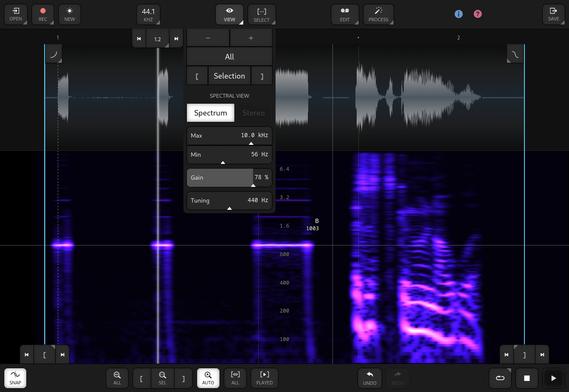Jump to previous marker before 1.2

click(139, 39)
